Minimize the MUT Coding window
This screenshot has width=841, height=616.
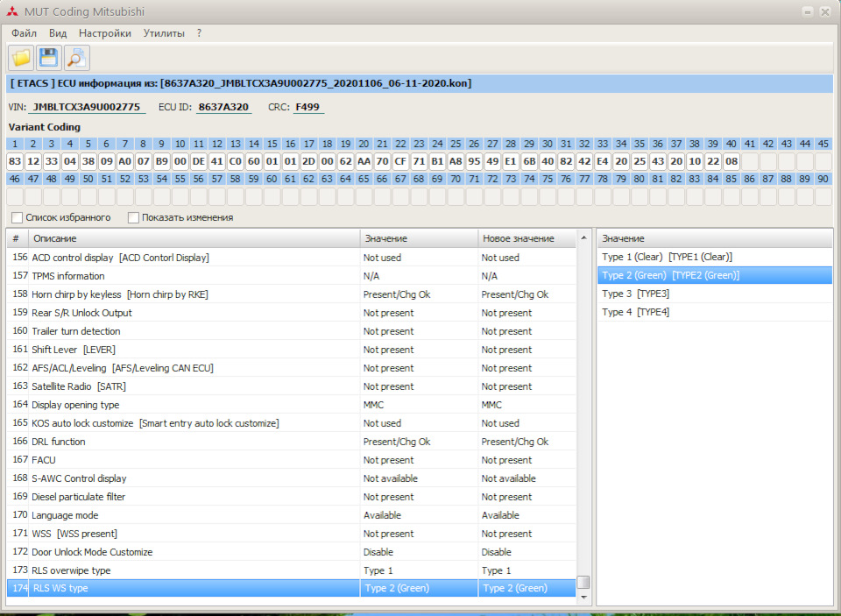tap(808, 11)
